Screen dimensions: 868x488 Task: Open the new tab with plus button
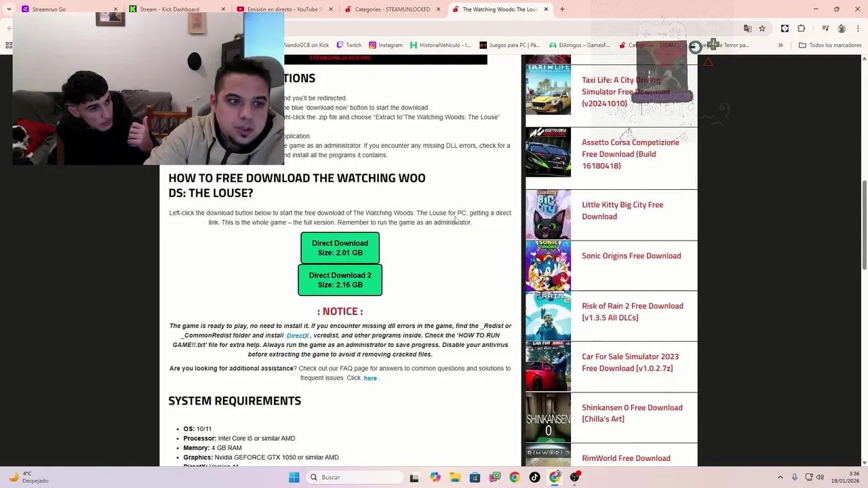click(562, 9)
